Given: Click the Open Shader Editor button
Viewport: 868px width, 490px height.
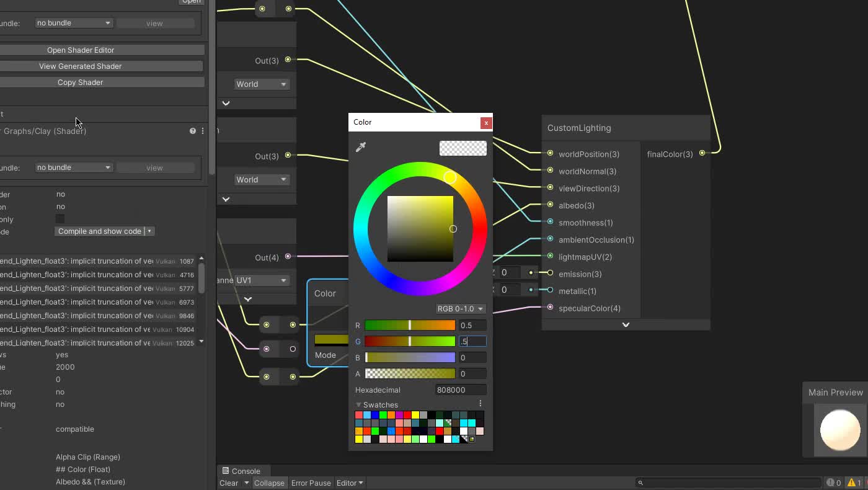Looking at the screenshot, I should click(81, 50).
